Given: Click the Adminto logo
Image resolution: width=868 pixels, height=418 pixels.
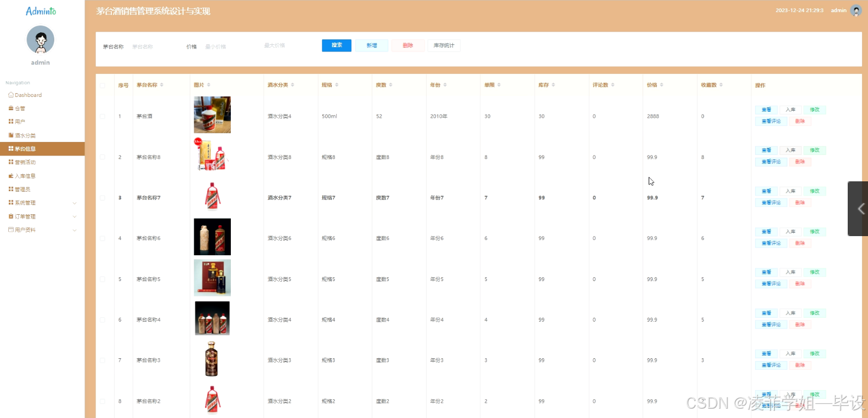Looking at the screenshot, I should pyautogui.click(x=41, y=11).
